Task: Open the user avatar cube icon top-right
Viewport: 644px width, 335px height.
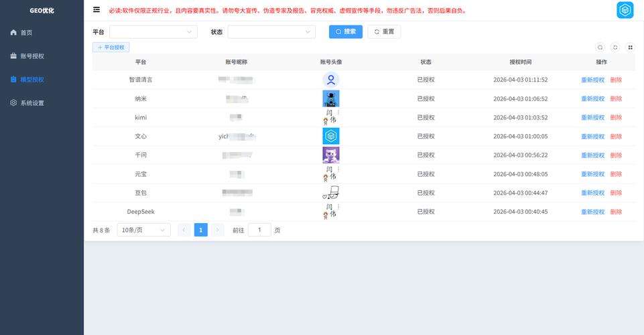Action: pyautogui.click(x=625, y=10)
